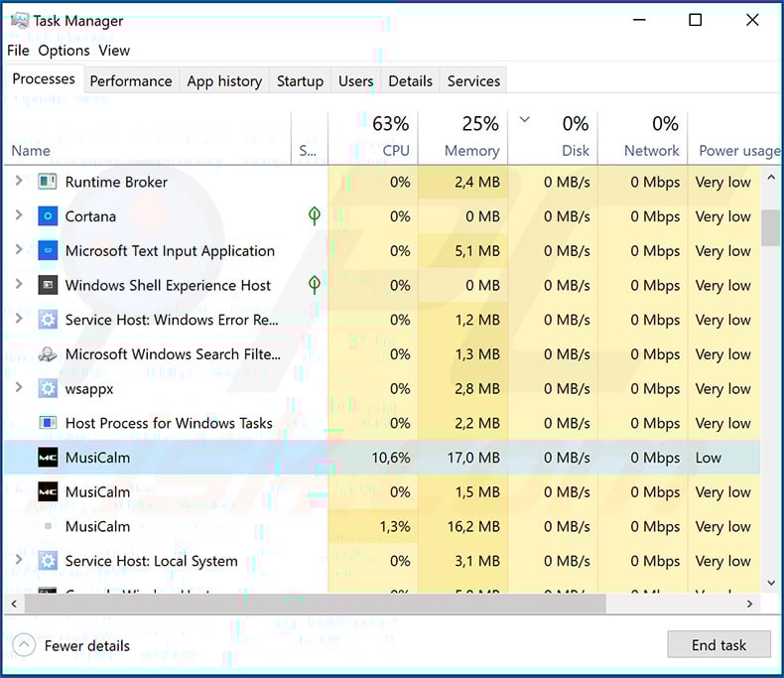Click the 2,8 MB memory value of wsappx
The width and height of the screenshot is (784, 678).
point(477,388)
